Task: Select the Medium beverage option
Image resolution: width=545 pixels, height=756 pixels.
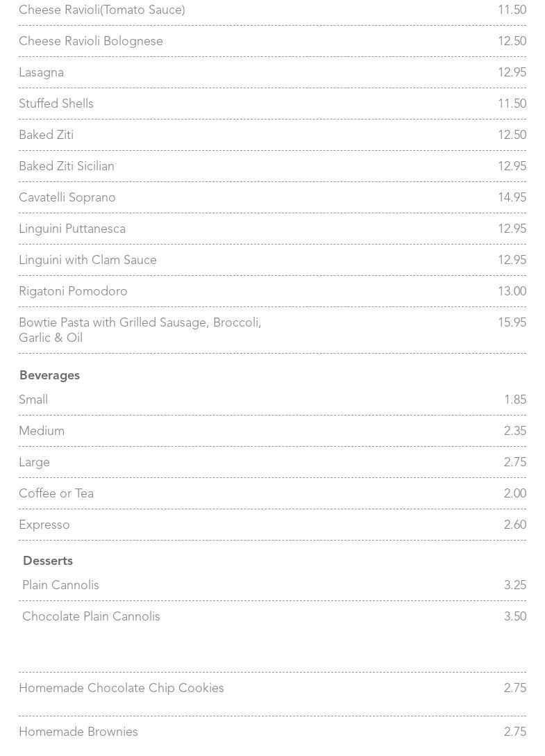Action: [x=42, y=432]
